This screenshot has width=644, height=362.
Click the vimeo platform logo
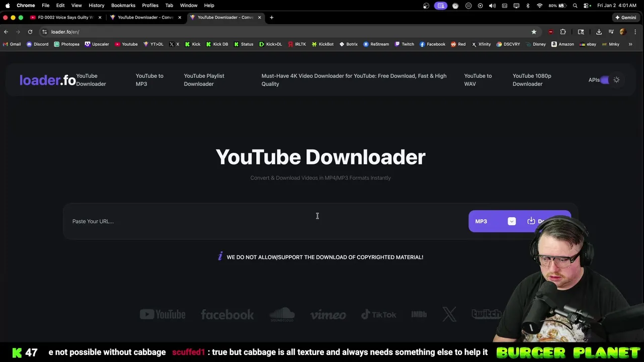pyautogui.click(x=328, y=315)
